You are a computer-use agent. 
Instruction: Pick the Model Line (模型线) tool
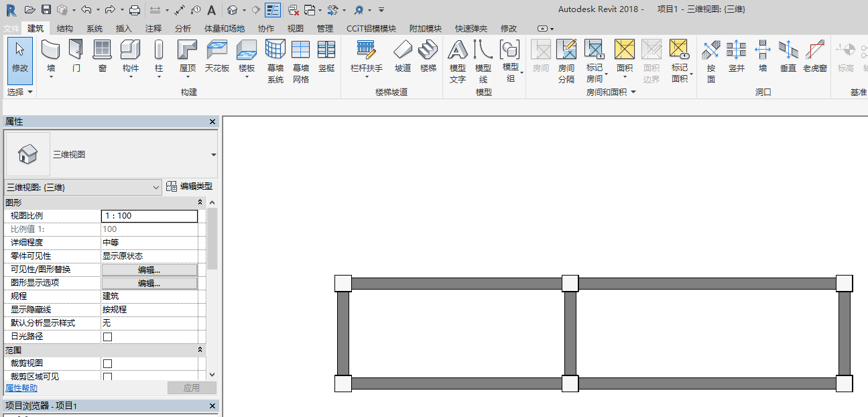click(483, 61)
